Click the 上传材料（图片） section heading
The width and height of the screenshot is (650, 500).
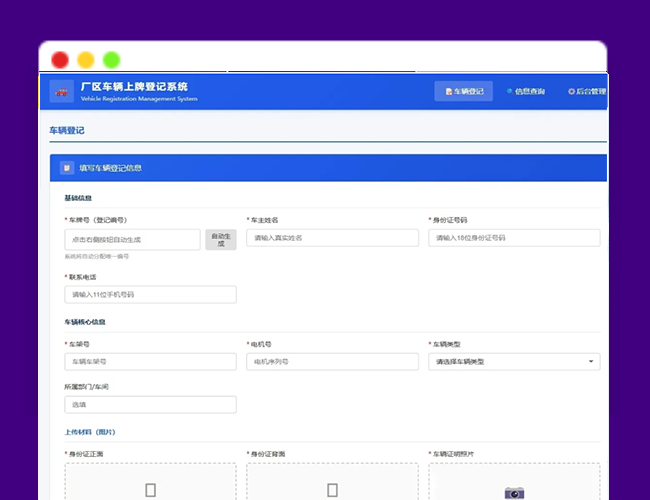[90, 432]
